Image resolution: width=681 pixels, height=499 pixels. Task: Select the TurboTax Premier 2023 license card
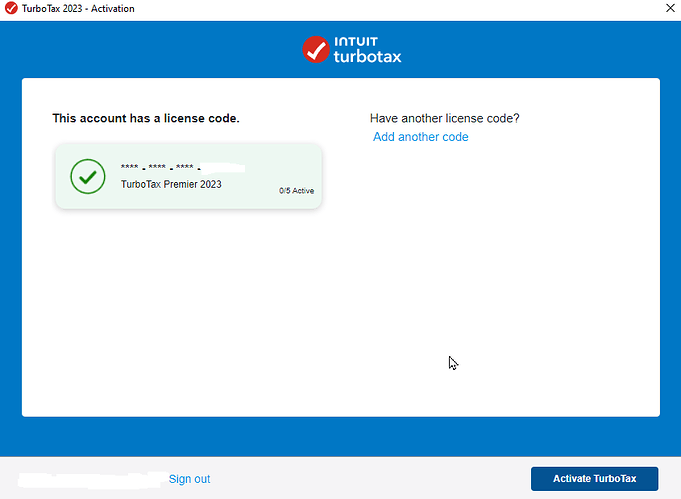pyautogui.click(x=188, y=176)
